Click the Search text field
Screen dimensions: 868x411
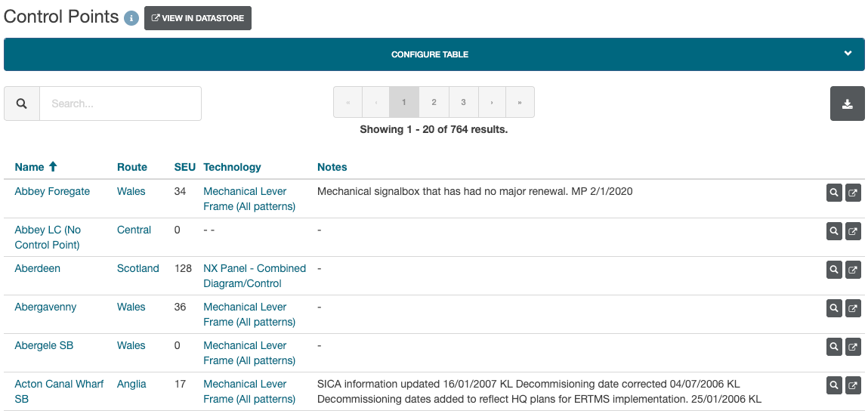coord(120,104)
